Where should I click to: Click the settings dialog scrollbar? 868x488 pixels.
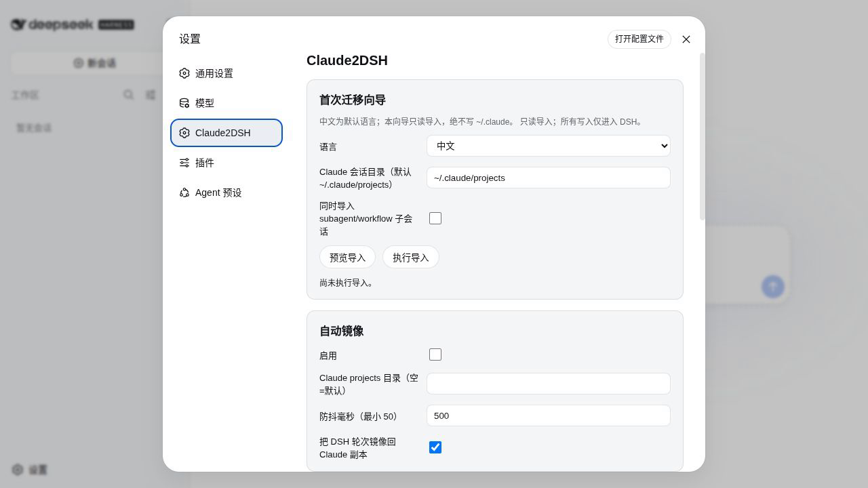702,136
